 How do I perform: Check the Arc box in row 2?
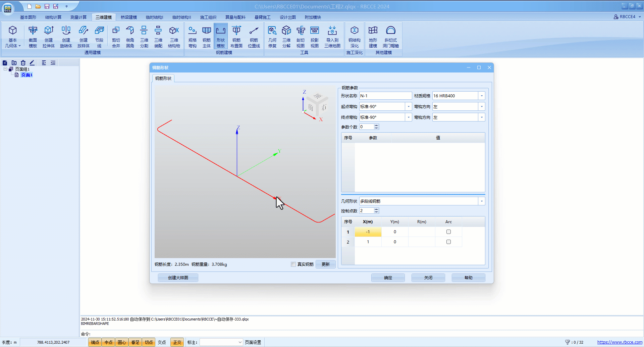pyautogui.click(x=448, y=242)
